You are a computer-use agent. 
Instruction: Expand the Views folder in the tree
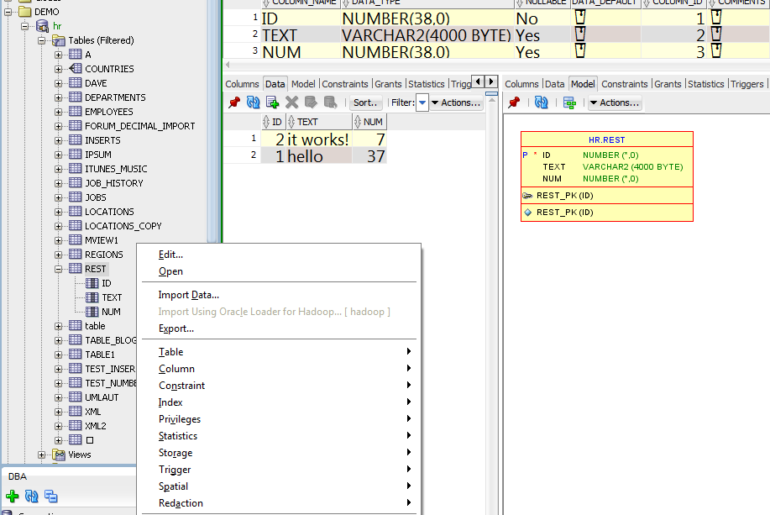(x=42, y=455)
